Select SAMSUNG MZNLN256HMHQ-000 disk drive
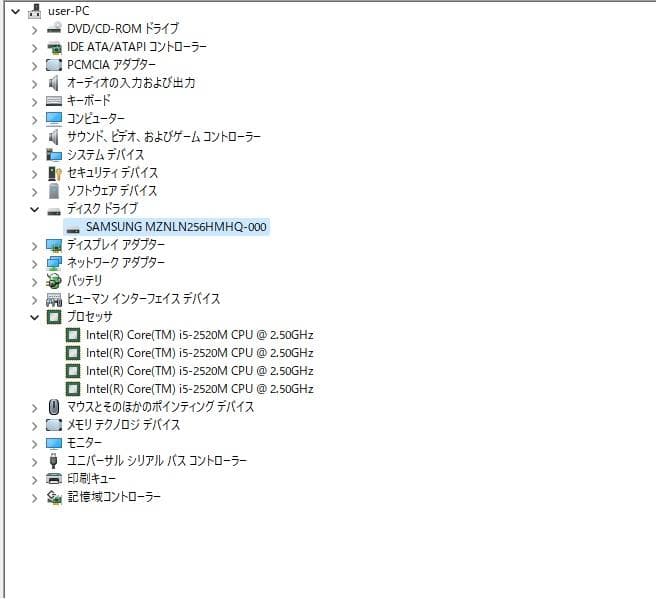This screenshot has width=657, height=599. (x=176, y=227)
